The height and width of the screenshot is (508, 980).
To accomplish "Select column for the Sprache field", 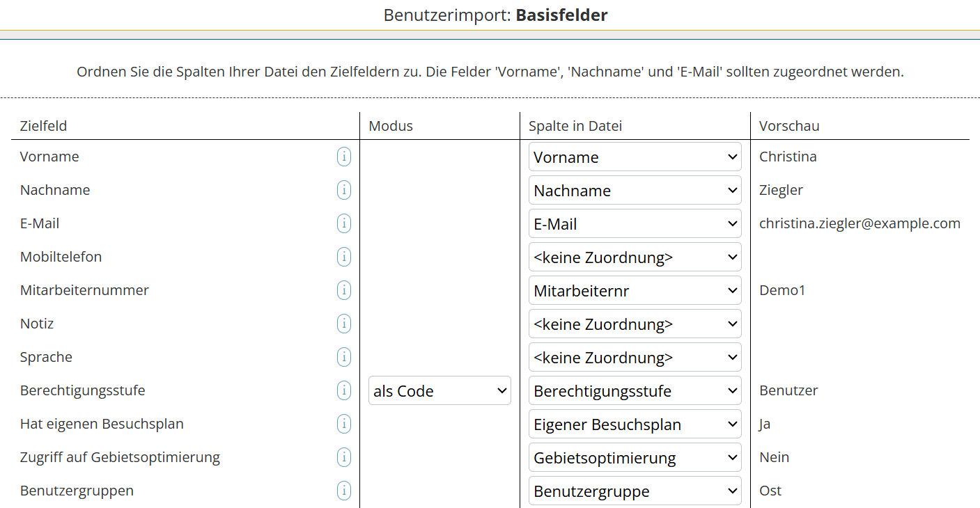I will [x=635, y=358].
